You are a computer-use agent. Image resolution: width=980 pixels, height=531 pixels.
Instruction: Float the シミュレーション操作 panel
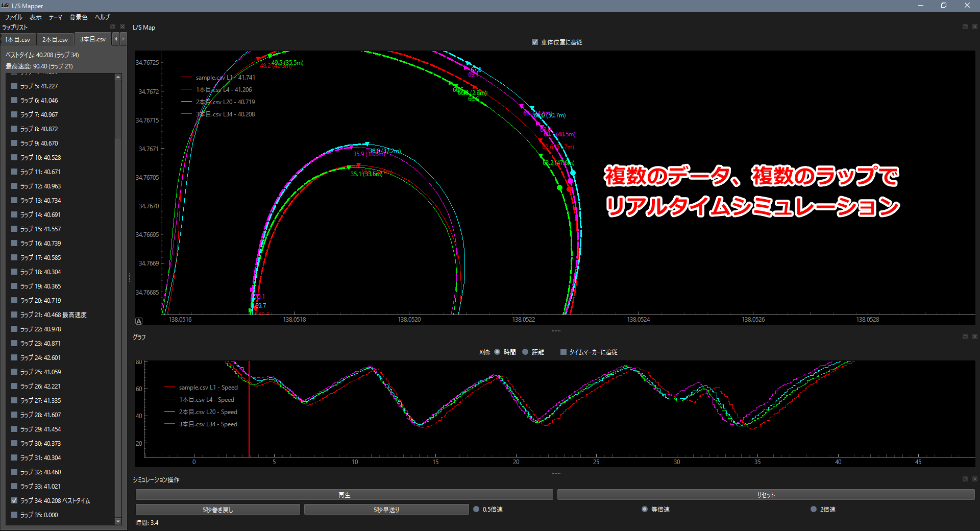(x=965, y=479)
